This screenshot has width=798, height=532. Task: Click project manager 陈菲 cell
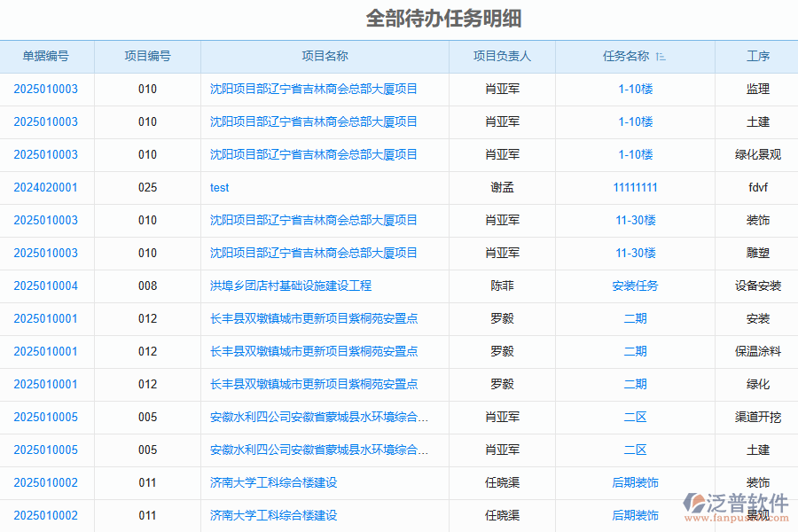pyautogui.click(x=502, y=286)
